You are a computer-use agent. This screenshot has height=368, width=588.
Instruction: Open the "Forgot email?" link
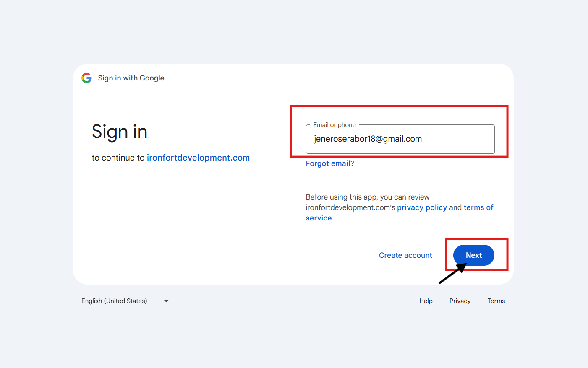(x=330, y=163)
